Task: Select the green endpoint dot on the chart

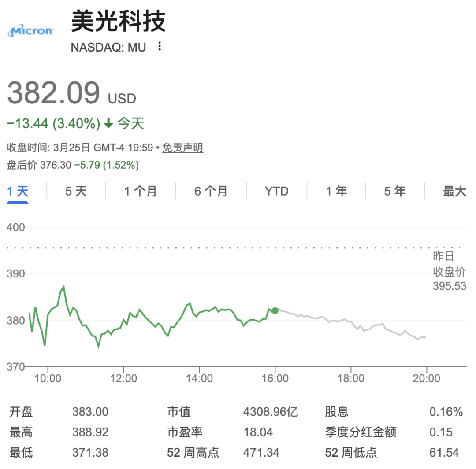Action: (275, 310)
